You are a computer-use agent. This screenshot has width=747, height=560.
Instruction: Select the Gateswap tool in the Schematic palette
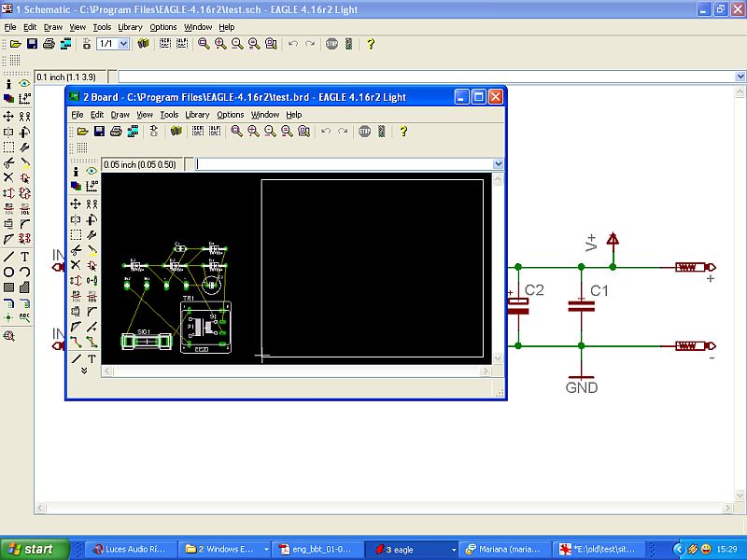25,193
